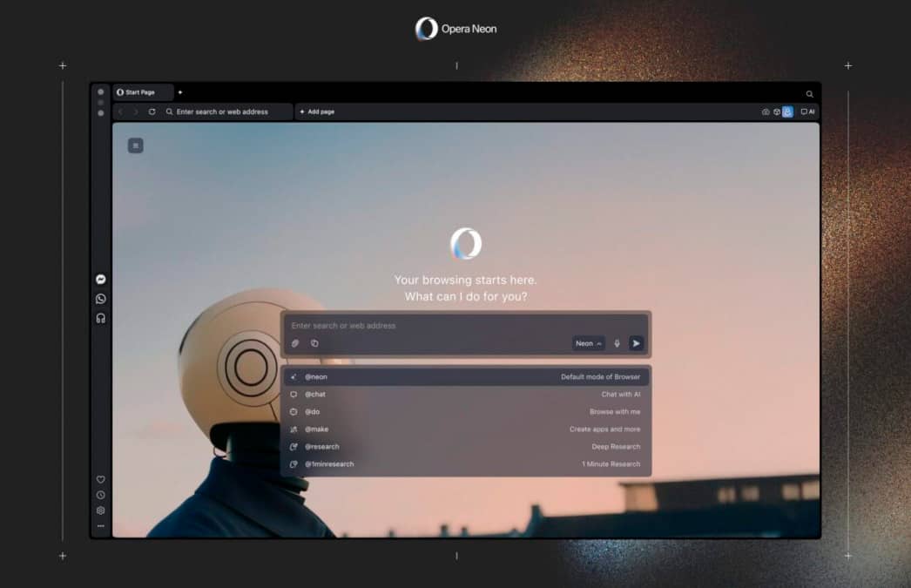The image size is (911, 588).
Task: Toggle the highlighted profile icon in the toolbar
Action: 787,112
